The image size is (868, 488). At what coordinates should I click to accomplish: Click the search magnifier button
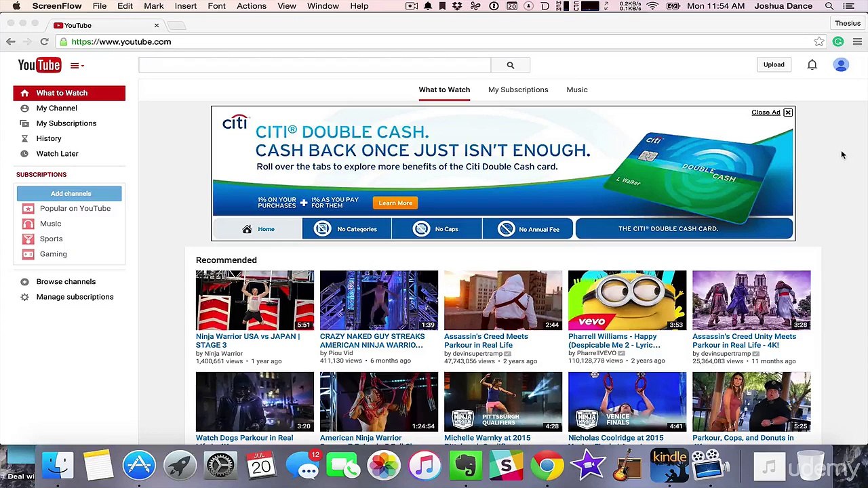[x=511, y=65]
